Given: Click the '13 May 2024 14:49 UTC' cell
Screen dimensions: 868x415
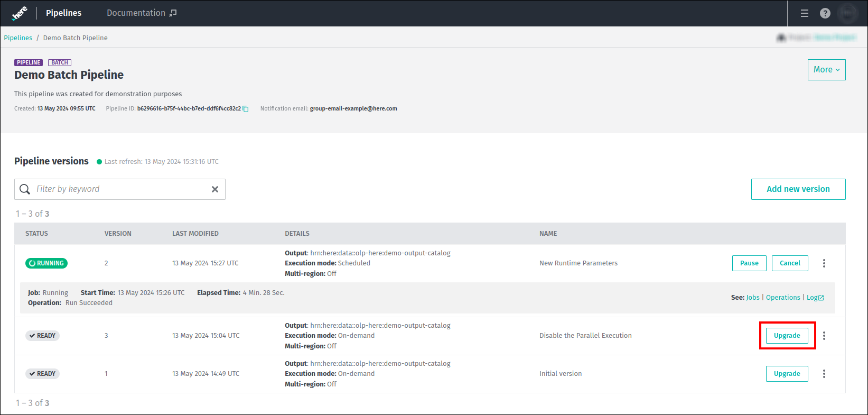Looking at the screenshot, I should [x=206, y=374].
